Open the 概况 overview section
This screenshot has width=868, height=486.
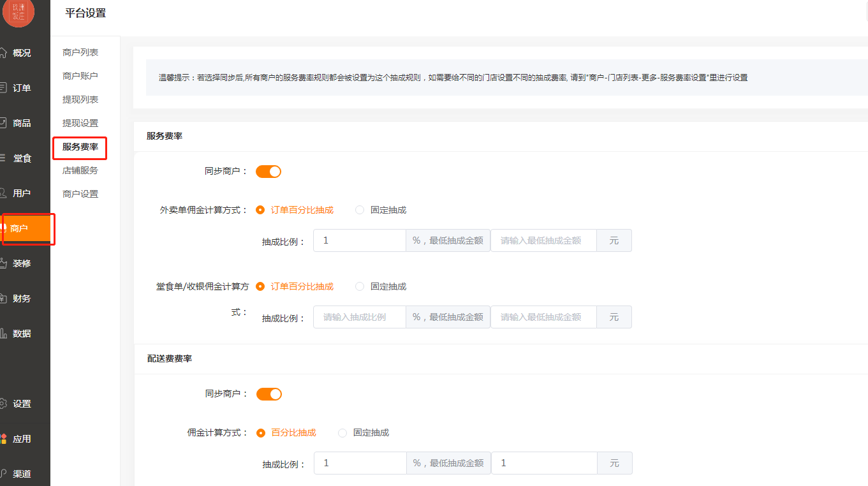click(x=22, y=53)
